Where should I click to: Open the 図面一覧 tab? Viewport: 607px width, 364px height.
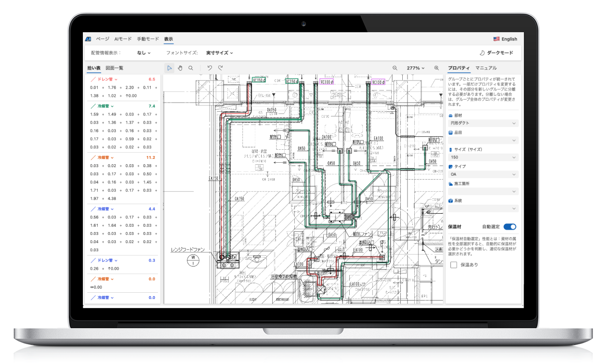pos(115,68)
